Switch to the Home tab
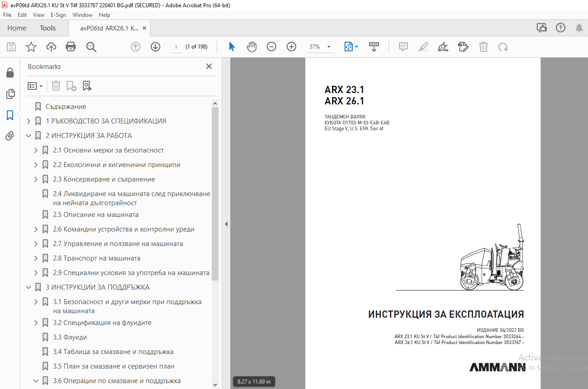 [17, 28]
